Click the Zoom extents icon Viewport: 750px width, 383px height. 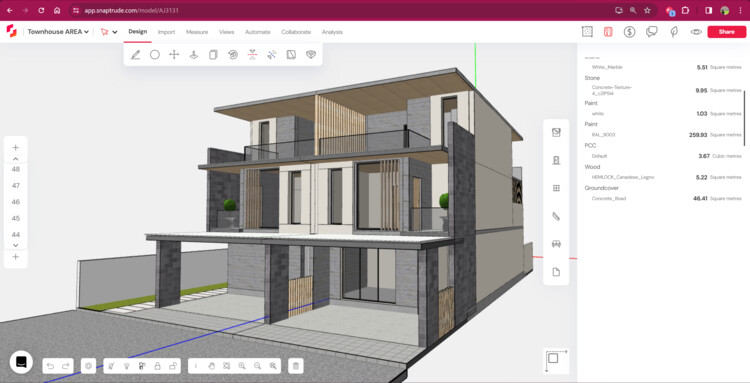coord(227,366)
